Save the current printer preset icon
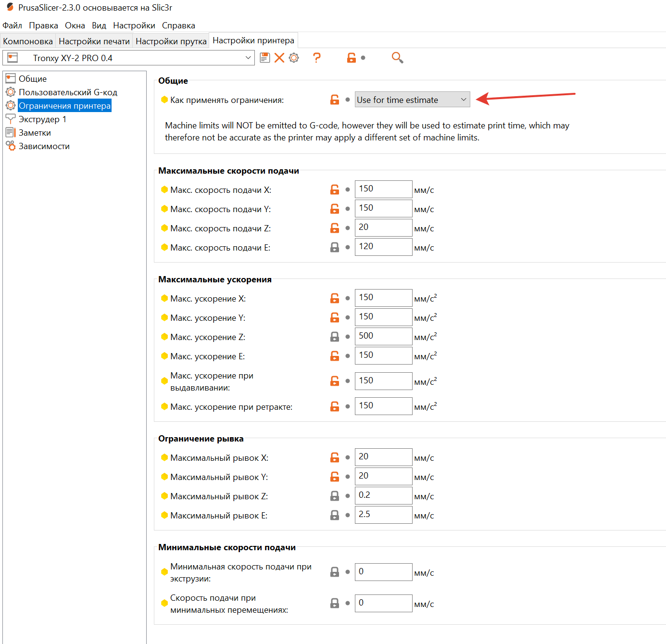 (x=264, y=58)
